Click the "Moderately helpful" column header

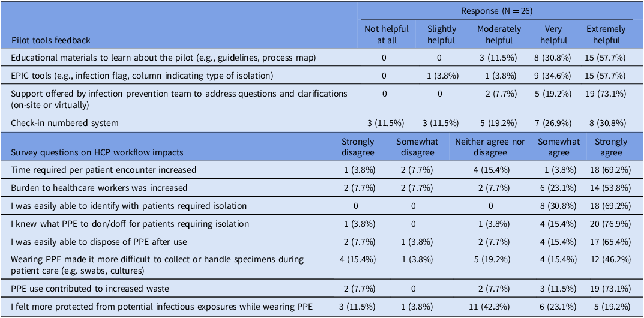point(500,34)
